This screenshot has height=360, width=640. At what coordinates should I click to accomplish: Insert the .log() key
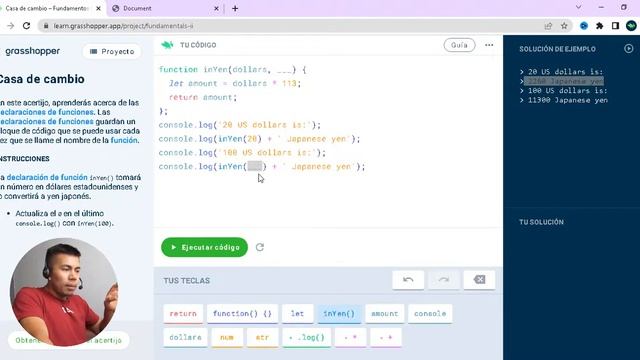point(307,338)
